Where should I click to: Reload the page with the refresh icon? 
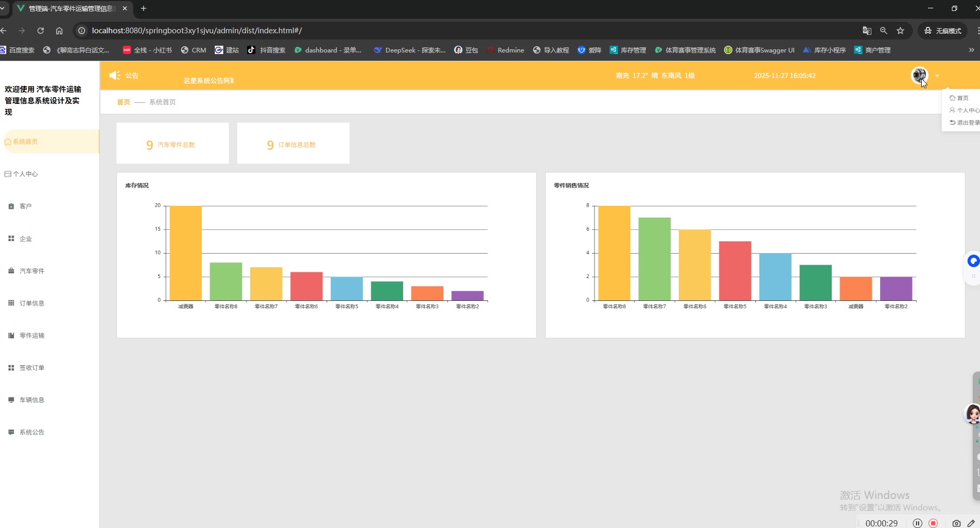pyautogui.click(x=41, y=31)
